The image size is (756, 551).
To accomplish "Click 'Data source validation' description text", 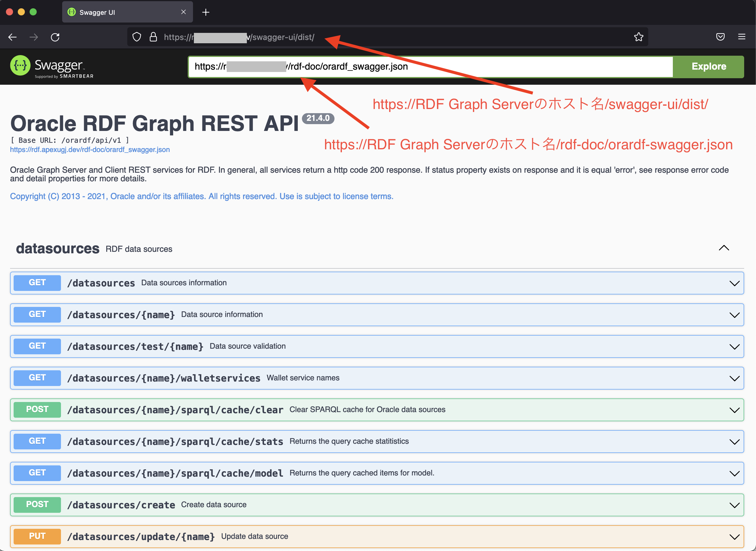I will pyautogui.click(x=248, y=346).
